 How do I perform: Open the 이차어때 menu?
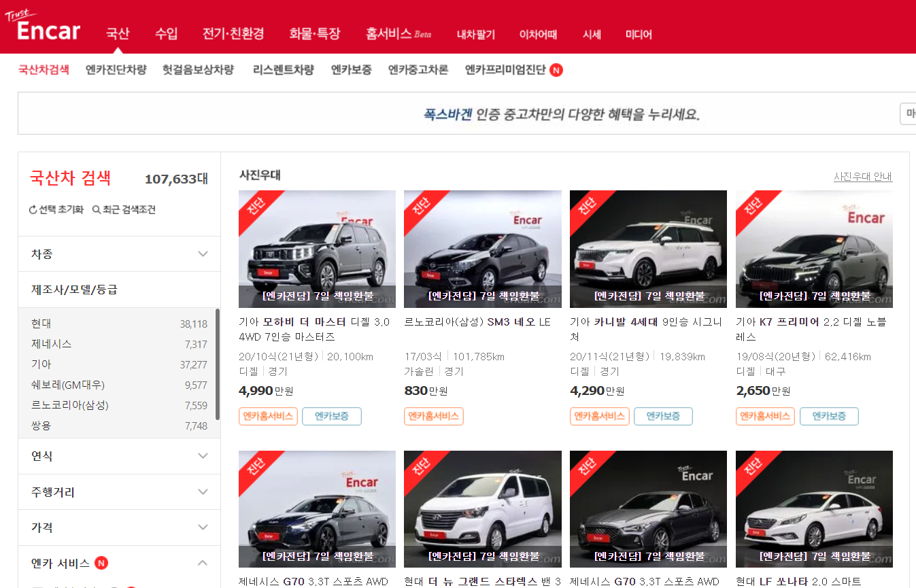(538, 34)
